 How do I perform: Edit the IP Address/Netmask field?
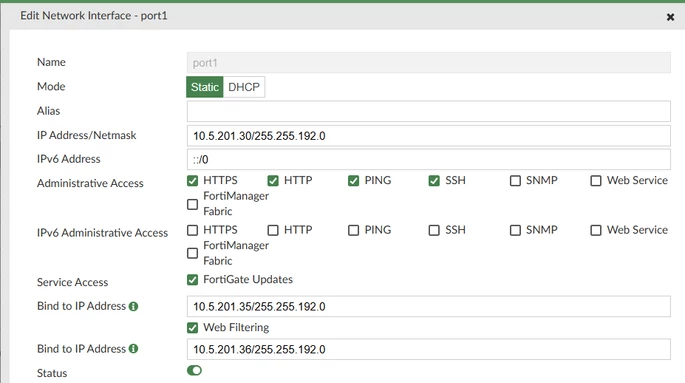[429, 136]
